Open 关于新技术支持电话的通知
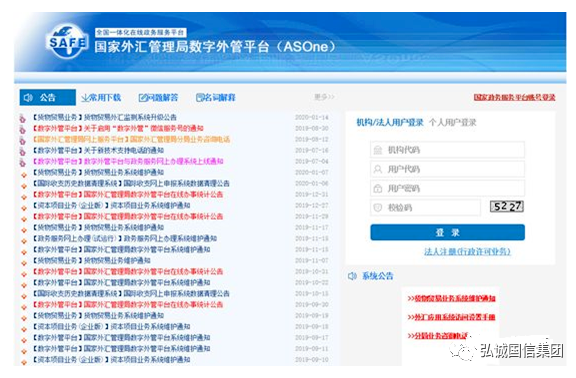576x378 pixels. (98, 150)
